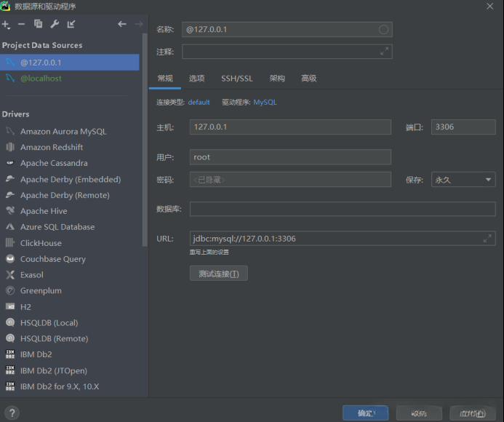Click the cancel 取消 button
This screenshot has height=422, width=504.
(419, 413)
